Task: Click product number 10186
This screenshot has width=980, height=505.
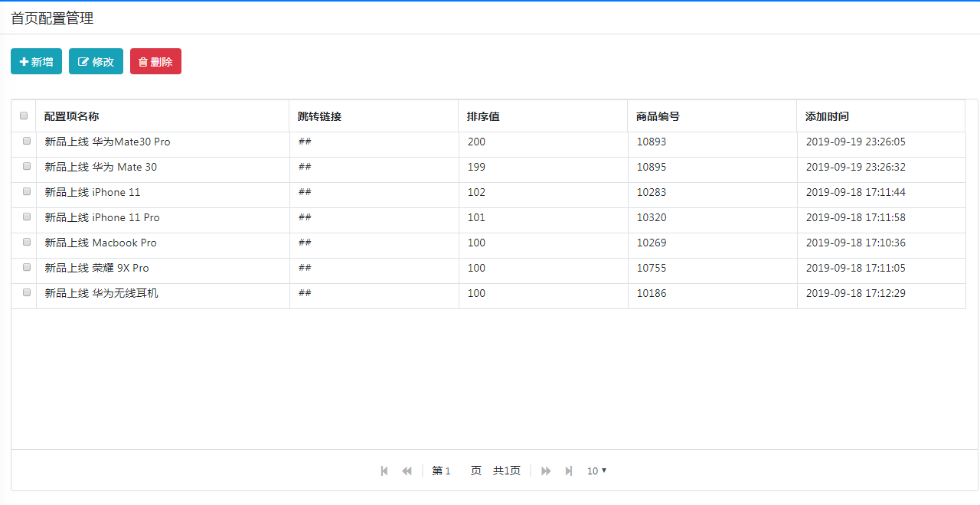Action: click(652, 293)
